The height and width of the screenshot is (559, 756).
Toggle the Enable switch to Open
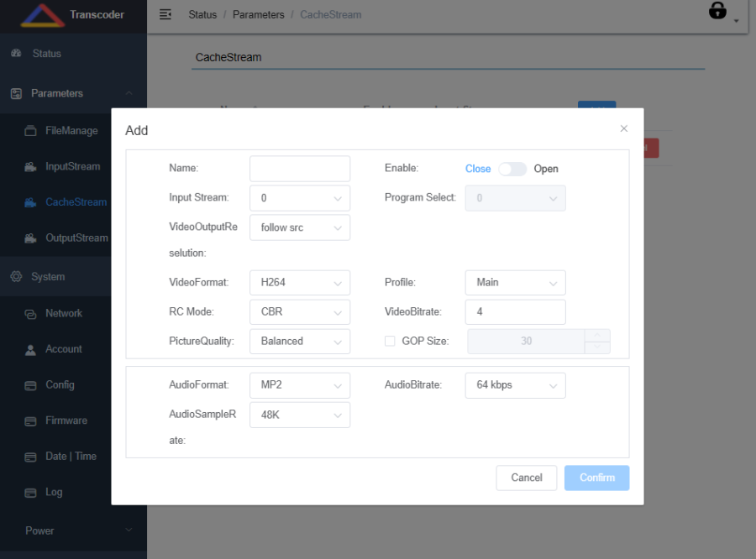512,169
